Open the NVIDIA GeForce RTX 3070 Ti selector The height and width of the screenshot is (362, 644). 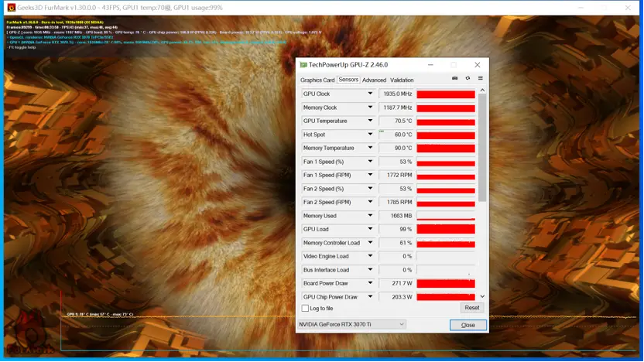(x=351, y=324)
